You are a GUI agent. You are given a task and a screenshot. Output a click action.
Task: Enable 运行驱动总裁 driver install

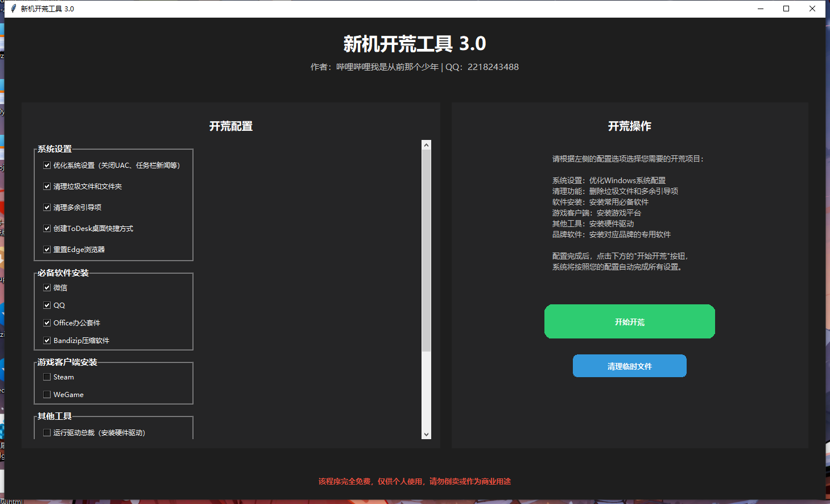tap(47, 432)
